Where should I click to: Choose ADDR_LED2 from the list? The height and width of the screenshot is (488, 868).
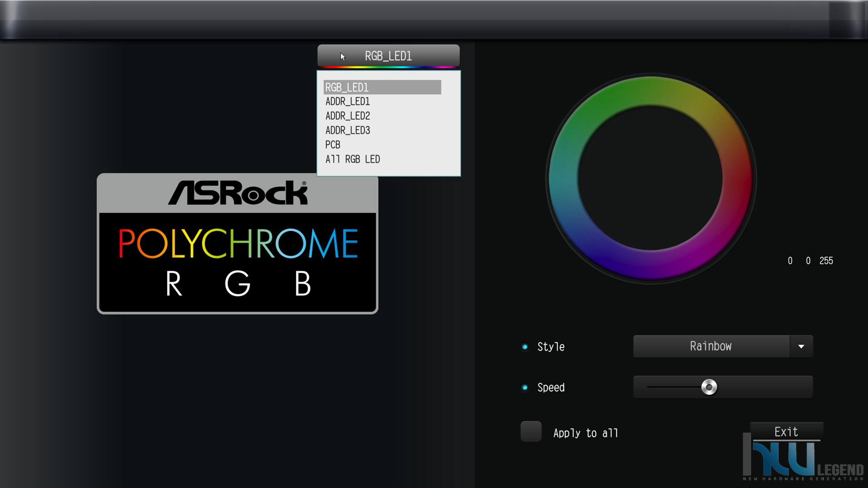pyautogui.click(x=348, y=116)
